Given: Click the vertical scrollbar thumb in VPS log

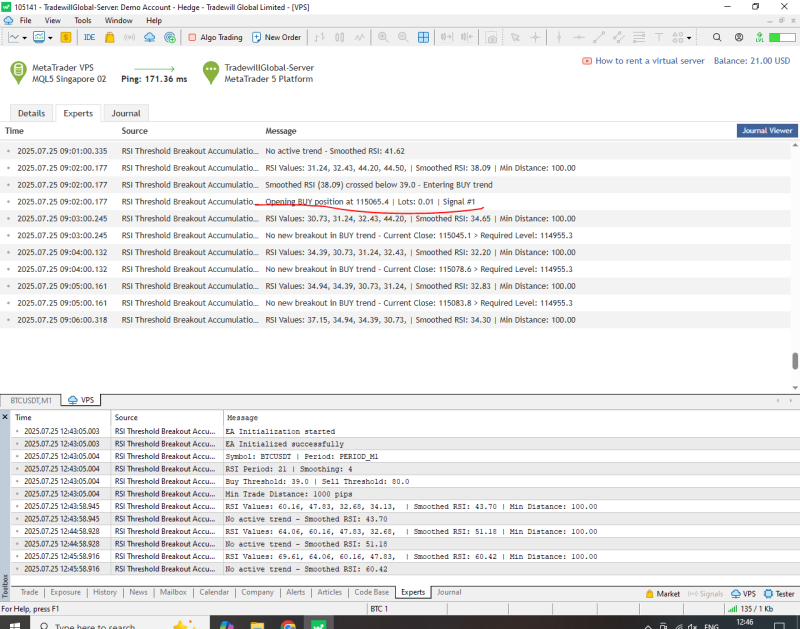Looking at the screenshot, I should [x=795, y=361].
